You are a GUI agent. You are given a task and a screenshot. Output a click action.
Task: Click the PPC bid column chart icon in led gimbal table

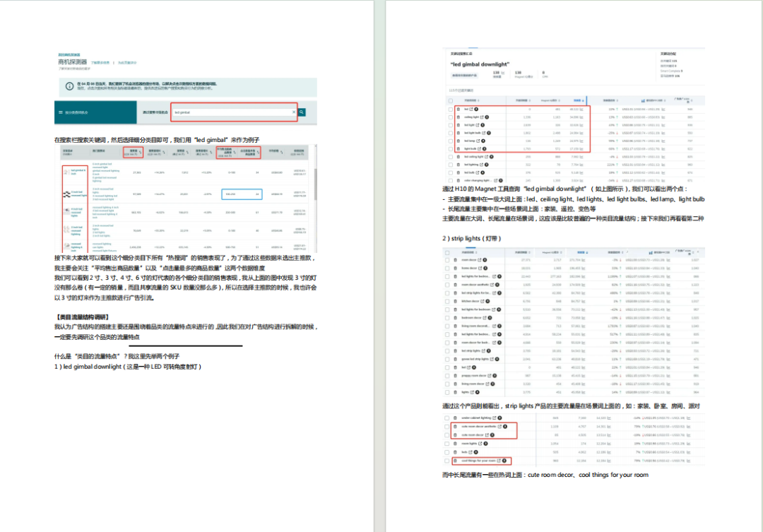[x=644, y=101]
